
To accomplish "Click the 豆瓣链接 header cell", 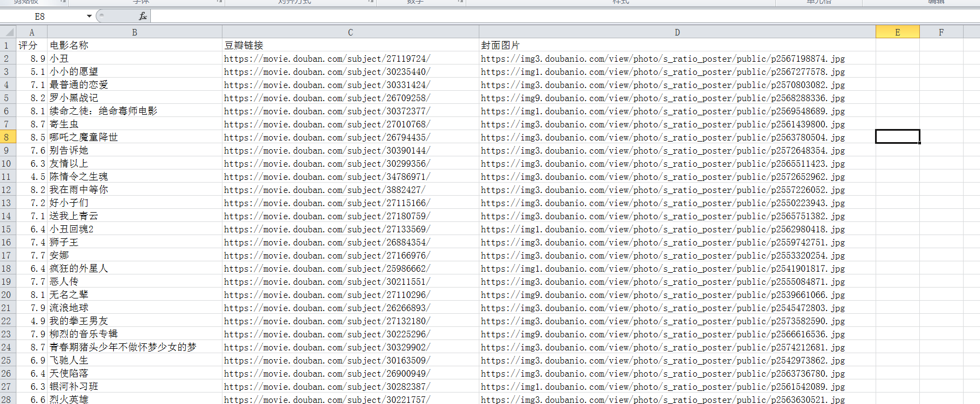I will 350,45.
